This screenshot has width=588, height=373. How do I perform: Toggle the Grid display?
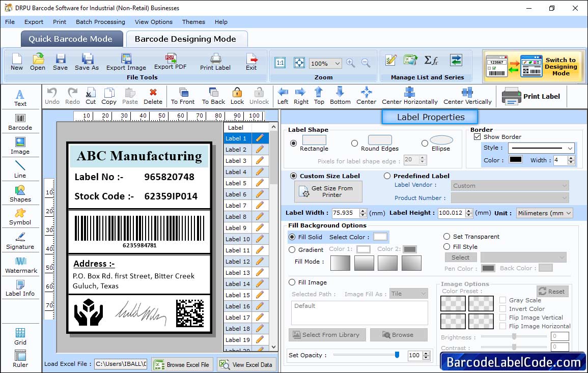click(x=20, y=336)
